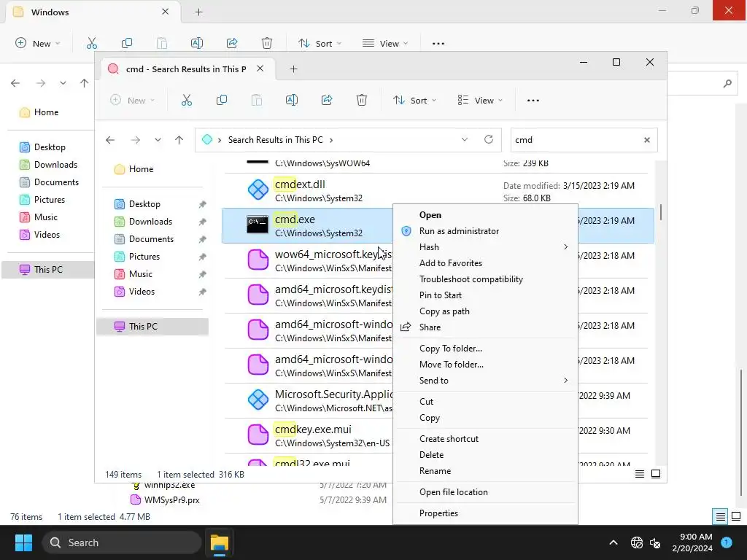Open the three-dot See more menu in the search window

point(533,101)
